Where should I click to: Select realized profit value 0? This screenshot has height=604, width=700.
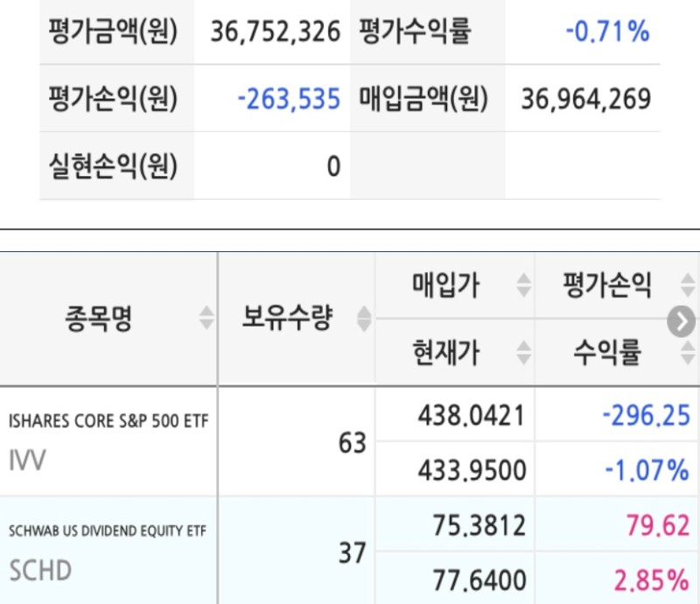click(x=333, y=166)
